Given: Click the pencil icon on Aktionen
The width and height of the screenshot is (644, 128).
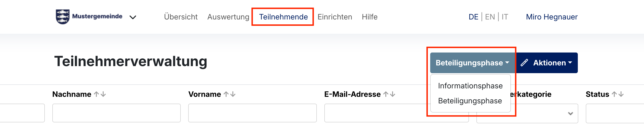Looking at the screenshot, I should click(x=524, y=63).
